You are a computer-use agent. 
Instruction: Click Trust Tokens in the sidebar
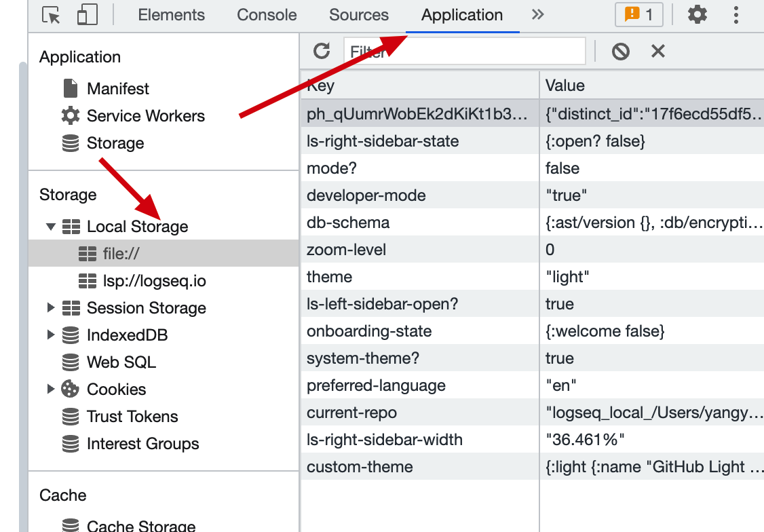point(132,416)
